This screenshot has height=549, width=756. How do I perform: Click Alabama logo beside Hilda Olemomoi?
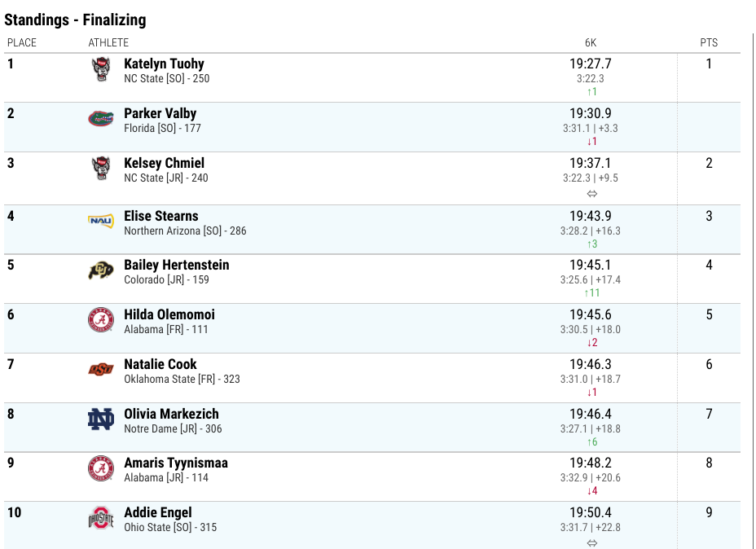pyautogui.click(x=101, y=319)
